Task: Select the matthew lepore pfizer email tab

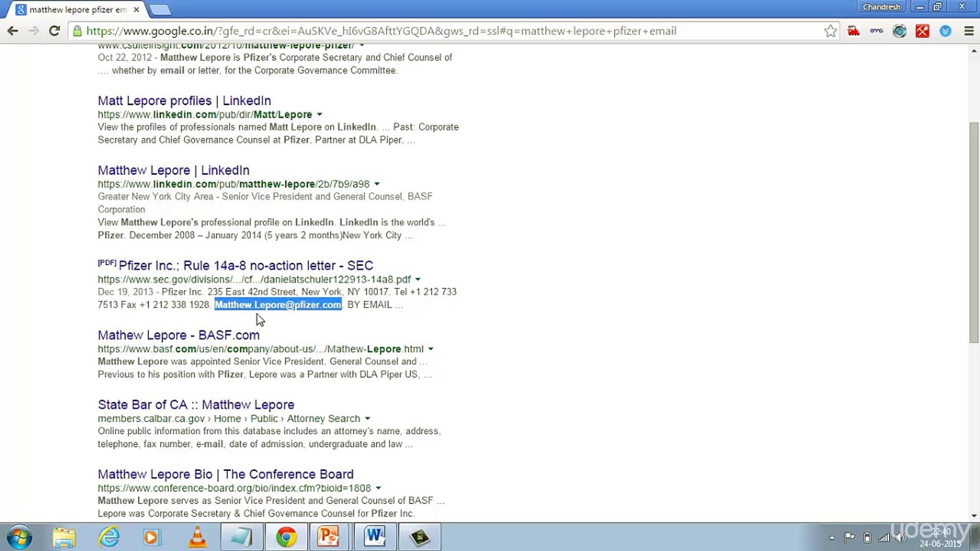Action: tap(78, 9)
